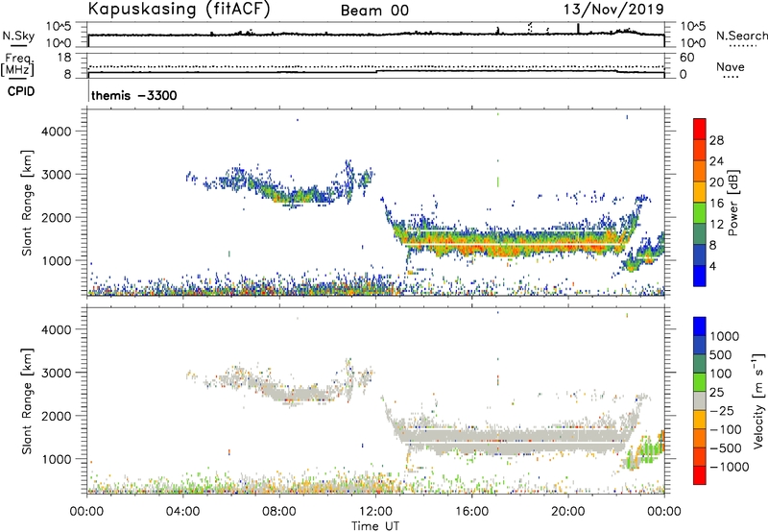The image size is (768, 532).
Task: Click the '08:00' time tick label
Action: (279, 512)
